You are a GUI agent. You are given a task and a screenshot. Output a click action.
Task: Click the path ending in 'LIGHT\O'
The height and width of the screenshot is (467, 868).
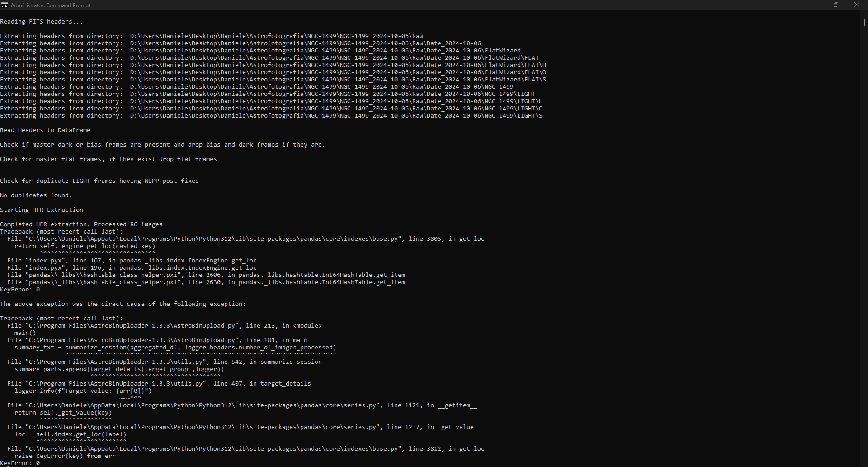pyautogui.click(x=336, y=109)
